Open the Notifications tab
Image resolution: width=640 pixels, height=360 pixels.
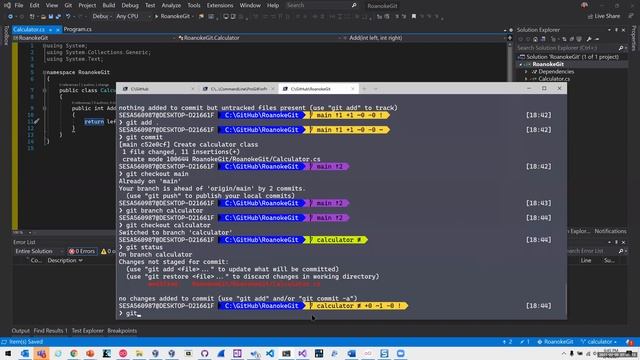pyautogui.click(x=610, y=231)
